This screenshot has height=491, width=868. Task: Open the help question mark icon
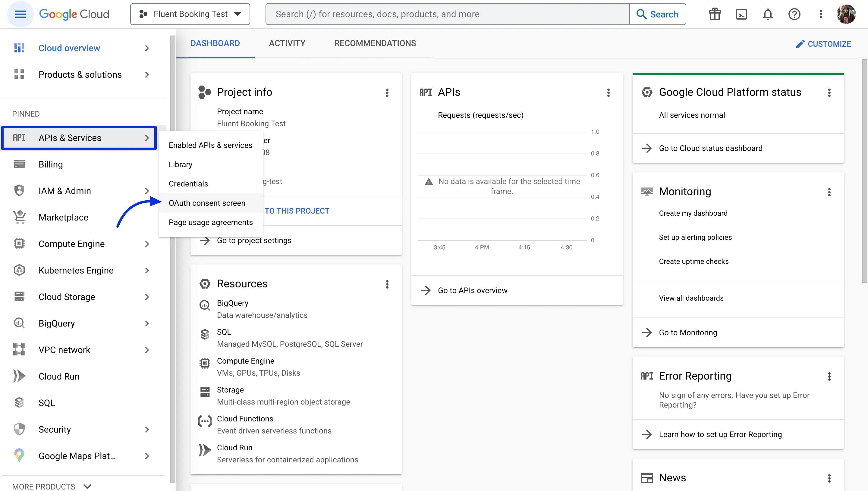coord(794,14)
